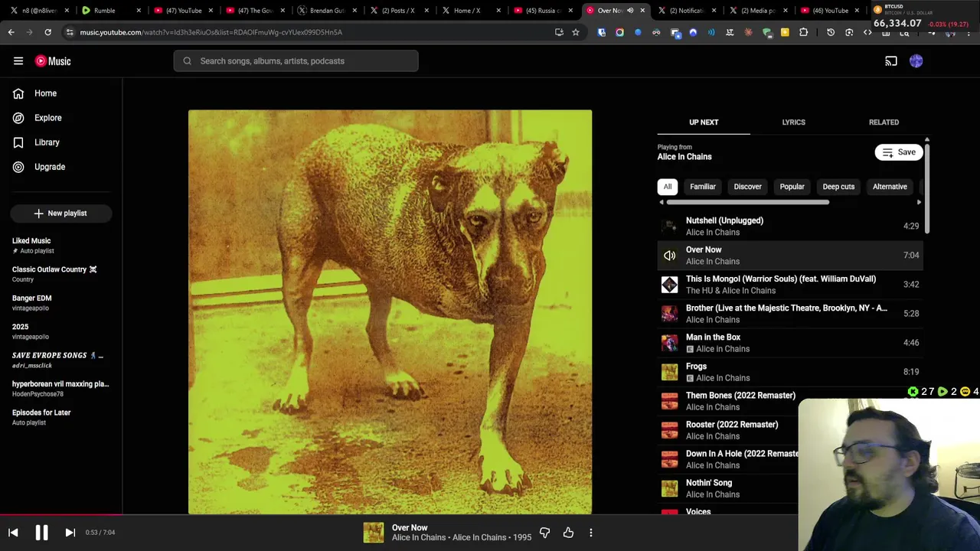Click the address bar URL
Screen dimensions: 980x551
click(211, 32)
